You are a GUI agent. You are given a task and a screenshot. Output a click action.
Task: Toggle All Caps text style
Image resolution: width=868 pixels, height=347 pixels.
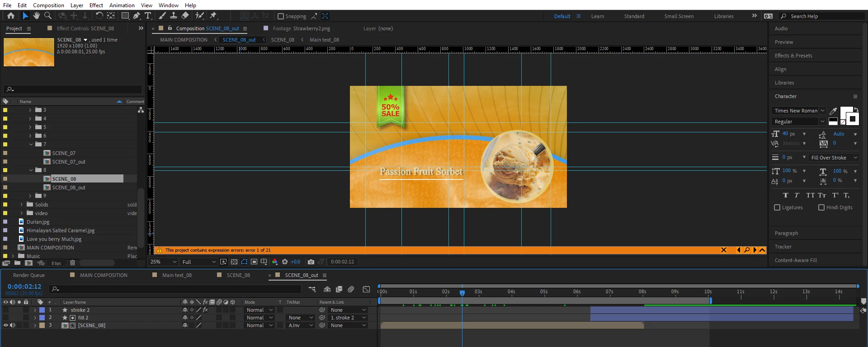810,195
